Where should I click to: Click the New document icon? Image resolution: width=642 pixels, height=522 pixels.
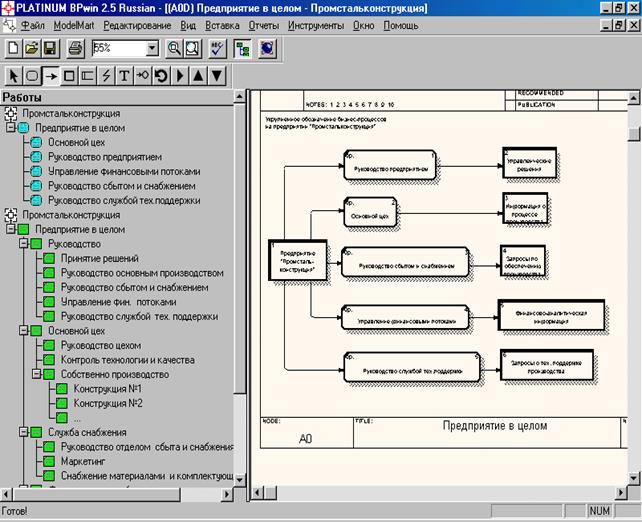[x=13, y=48]
